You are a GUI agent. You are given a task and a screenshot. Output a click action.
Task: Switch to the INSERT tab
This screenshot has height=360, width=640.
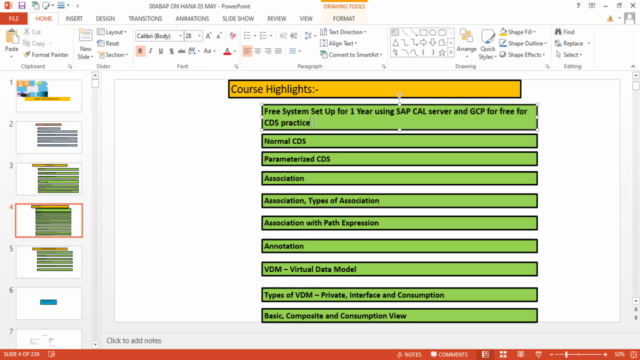(74, 18)
